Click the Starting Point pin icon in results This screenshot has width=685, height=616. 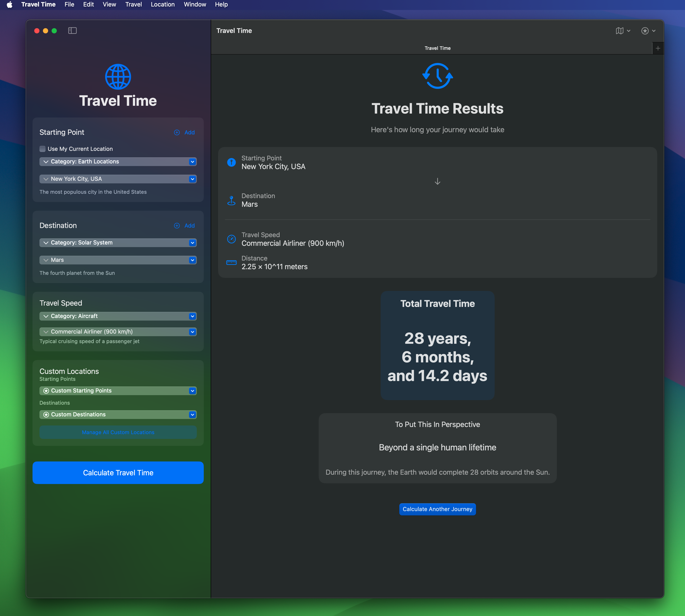point(231,163)
